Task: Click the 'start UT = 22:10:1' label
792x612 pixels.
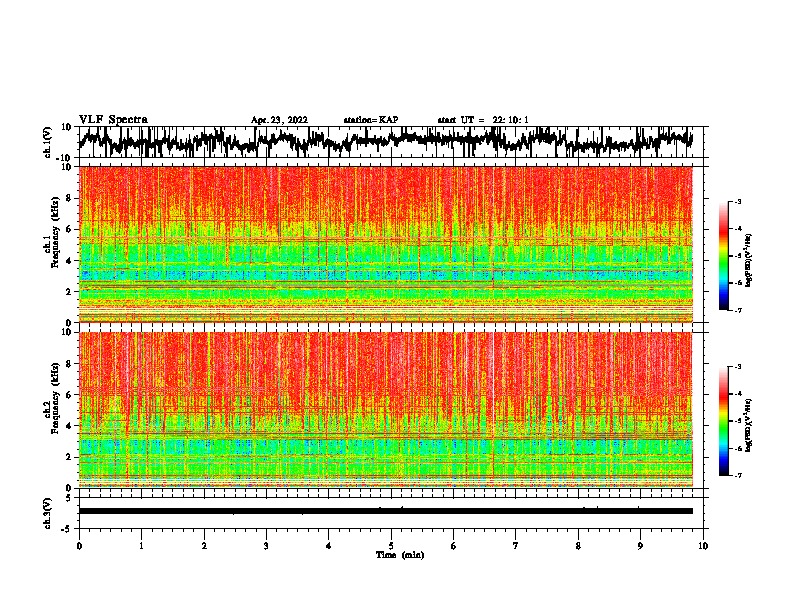Action: (x=483, y=120)
